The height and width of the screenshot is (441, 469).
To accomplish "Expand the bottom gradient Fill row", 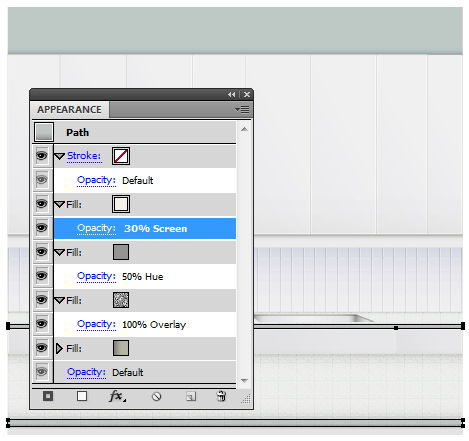I will [59, 348].
